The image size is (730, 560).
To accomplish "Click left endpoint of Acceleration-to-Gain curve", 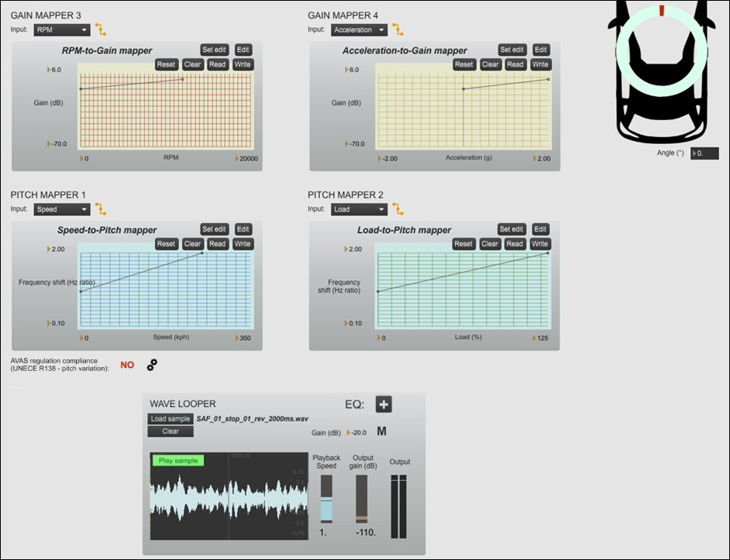I will click(x=463, y=89).
